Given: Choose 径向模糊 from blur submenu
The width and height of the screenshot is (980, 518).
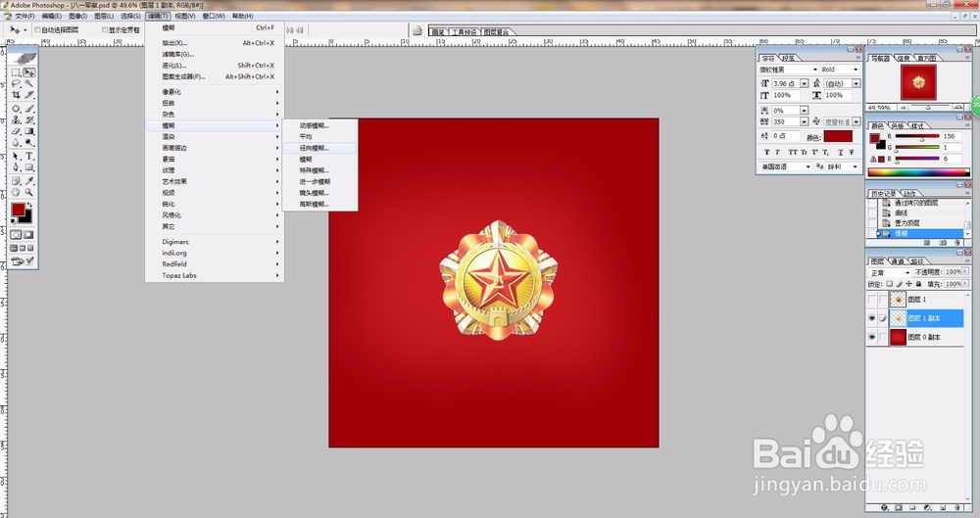Looking at the screenshot, I should pos(320,148).
